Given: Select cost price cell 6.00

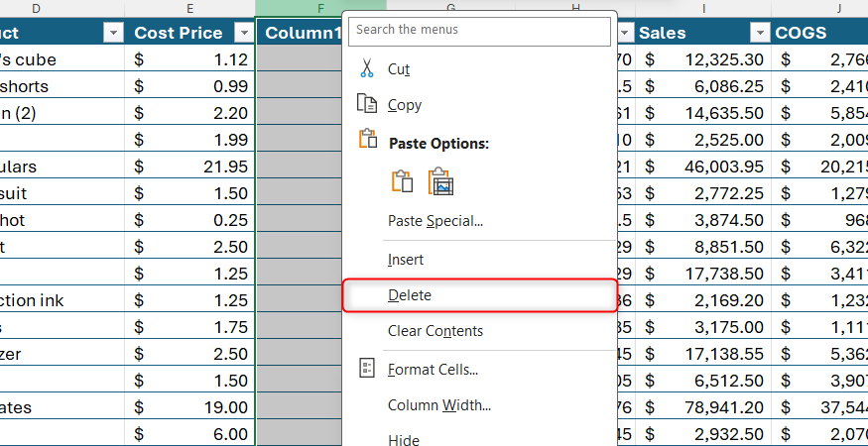Looking at the screenshot, I should [x=189, y=434].
